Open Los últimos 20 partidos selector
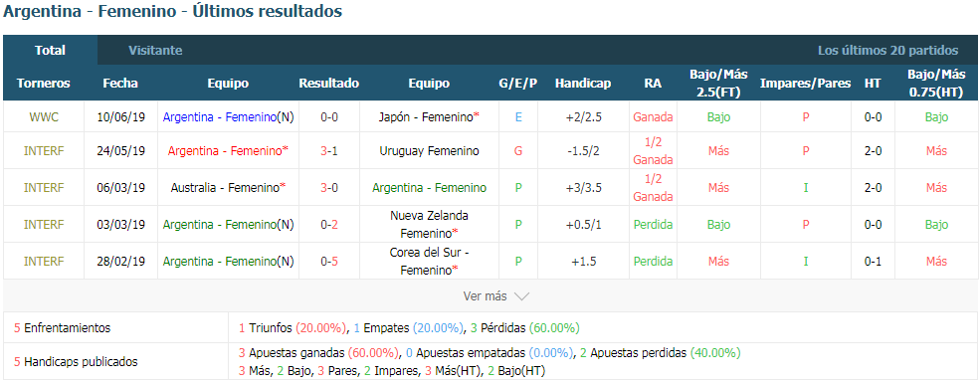This screenshot has width=980, height=385. click(887, 51)
